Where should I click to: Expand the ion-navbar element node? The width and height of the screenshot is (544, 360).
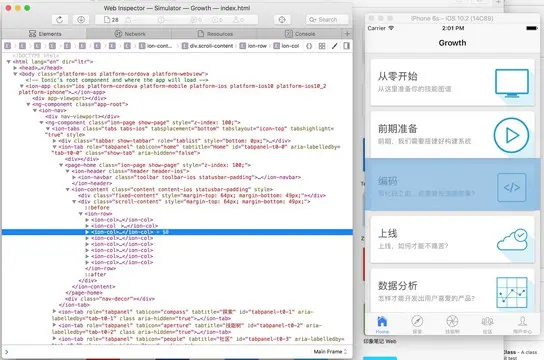(x=74, y=177)
